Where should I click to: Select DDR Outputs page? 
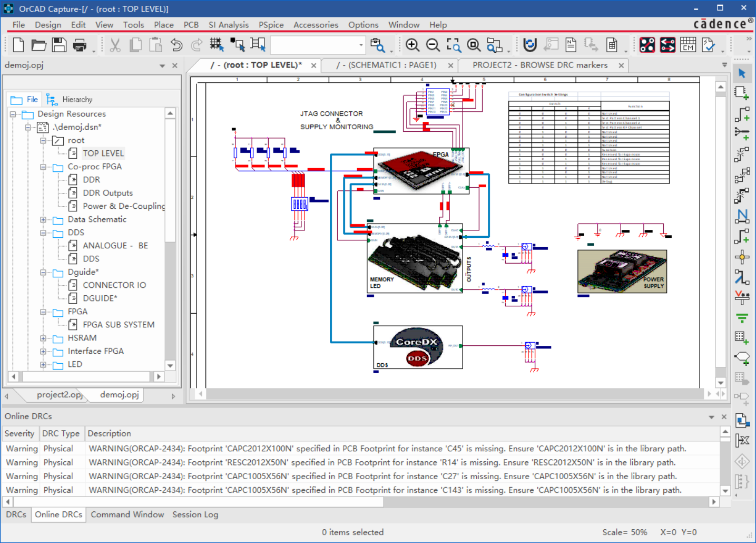coord(107,193)
